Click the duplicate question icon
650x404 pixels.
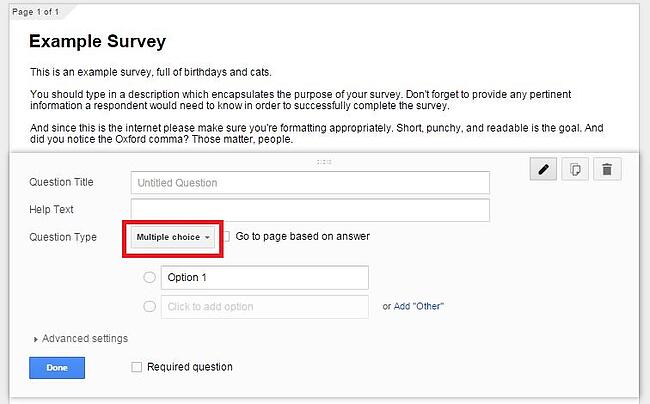(x=575, y=169)
